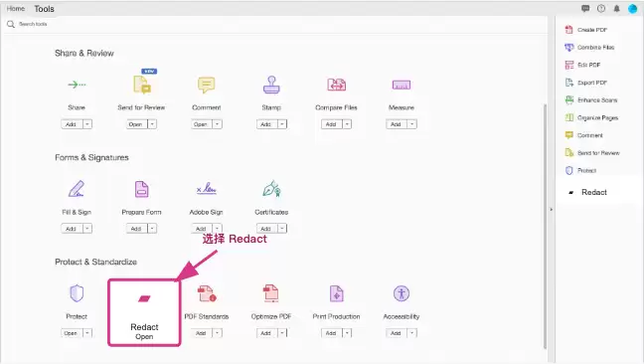The image size is (644, 364).
Task: Click Open under Redact
Action: [x=144, y=336]
